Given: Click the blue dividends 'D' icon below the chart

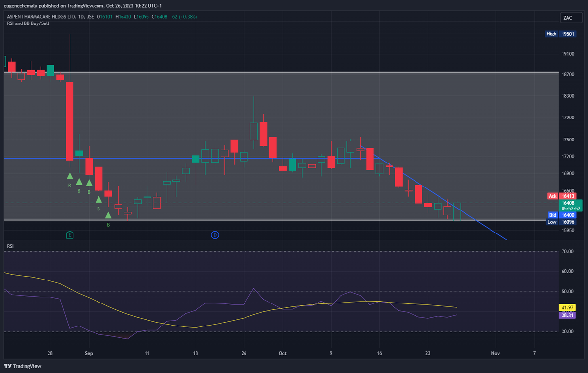Looking at the screenshot, I should coord(215,235).
